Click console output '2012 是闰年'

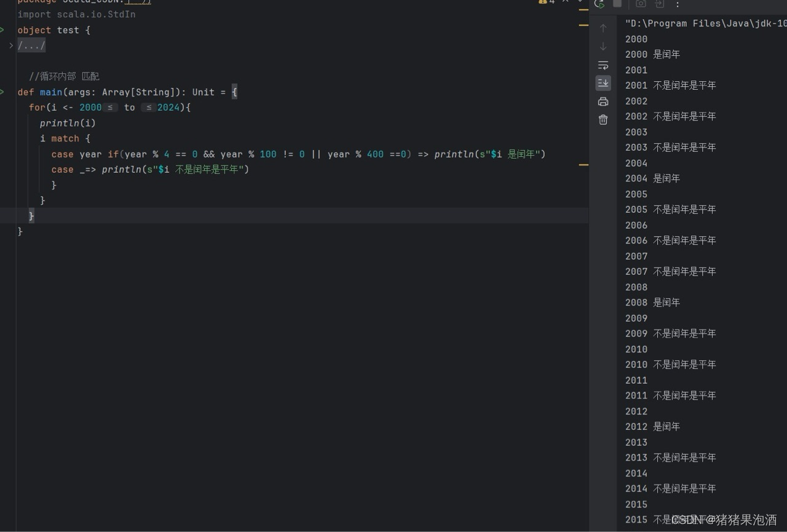652,426
